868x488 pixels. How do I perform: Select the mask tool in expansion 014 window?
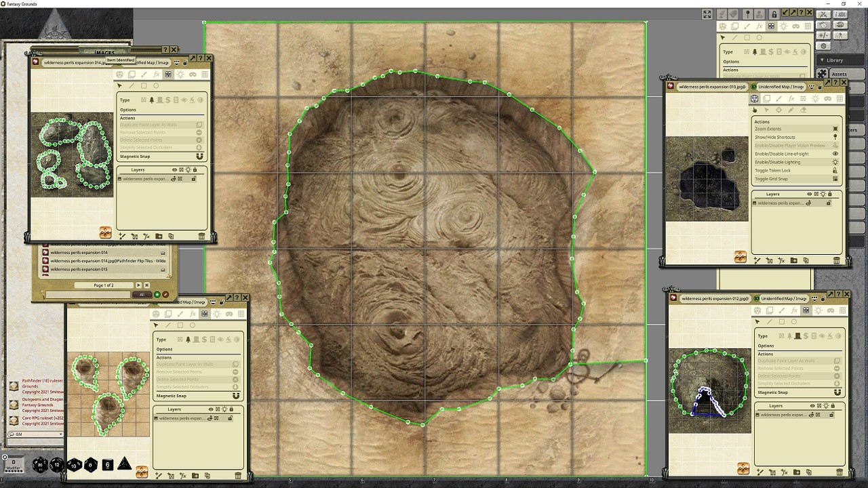click(193, 75)
